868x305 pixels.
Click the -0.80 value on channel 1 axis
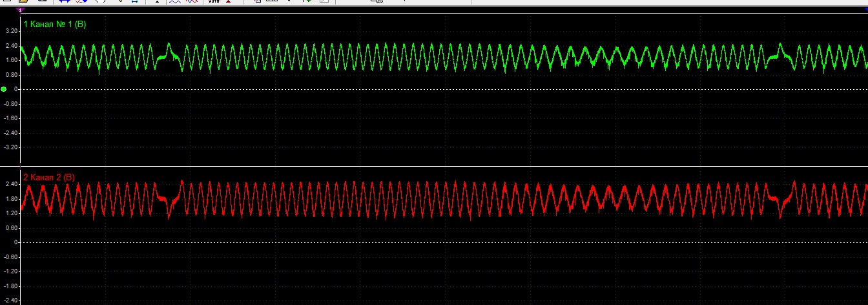click(x=10, y=103)
